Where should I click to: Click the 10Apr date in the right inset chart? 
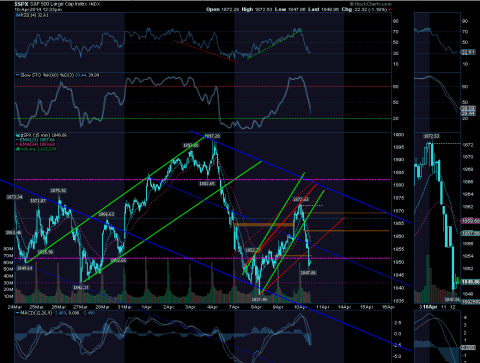[x=431, y=307]
